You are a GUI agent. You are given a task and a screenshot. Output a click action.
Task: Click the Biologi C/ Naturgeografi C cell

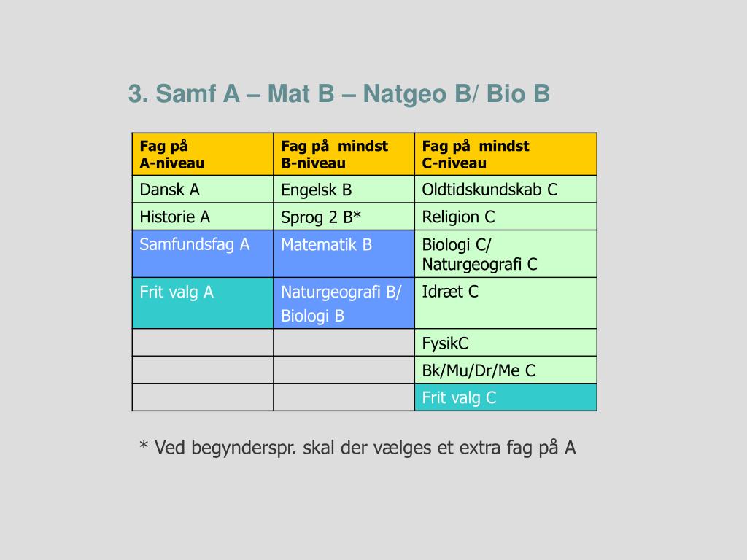click(x=506, y=254)
